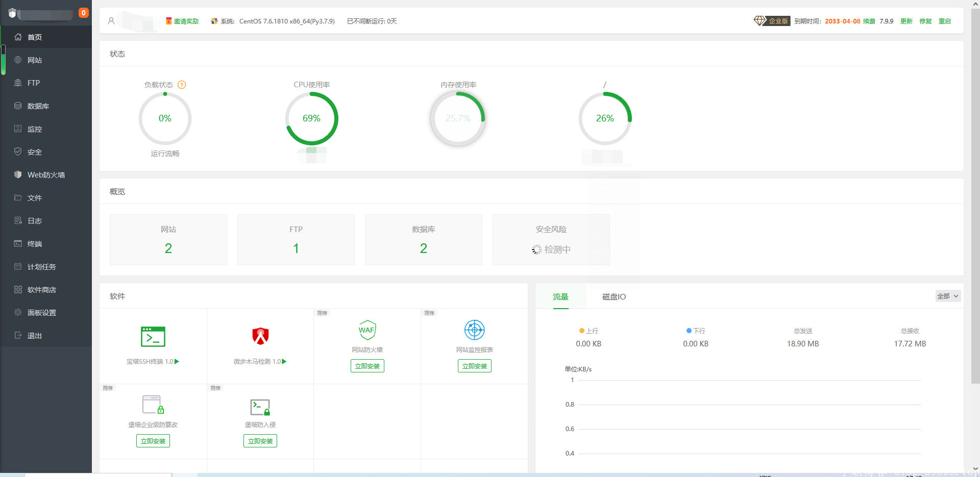The height and width of the screenshot is (477, 980).
Task: Click the orange notification badge in sidebar
Action: 84,13
